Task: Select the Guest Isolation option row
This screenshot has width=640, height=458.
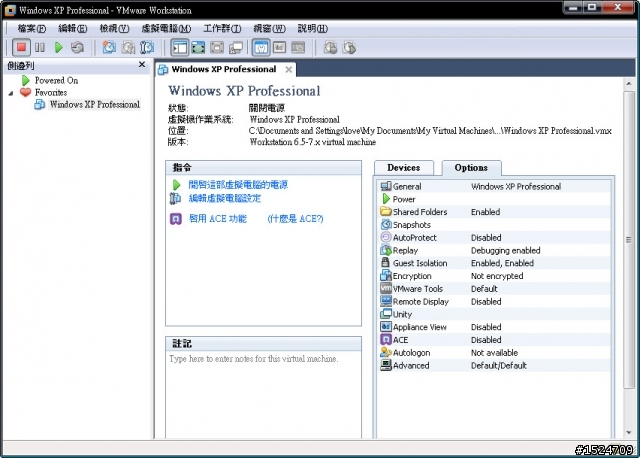Action: pyautogui.click(x=493, y=263)
